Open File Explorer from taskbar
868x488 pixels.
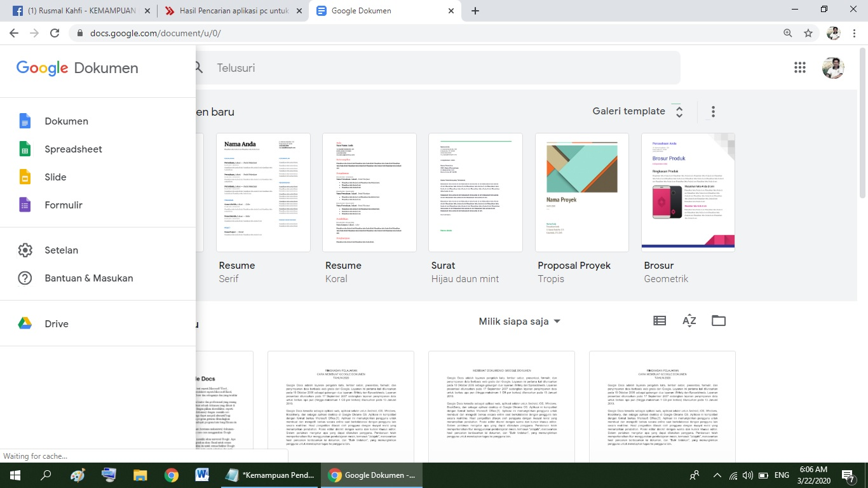[140, 475]
